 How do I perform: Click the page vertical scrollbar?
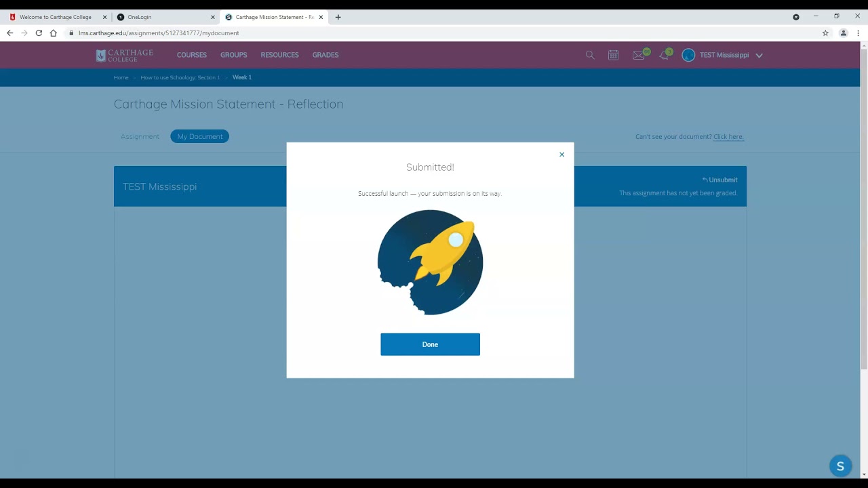coord(864,210)
